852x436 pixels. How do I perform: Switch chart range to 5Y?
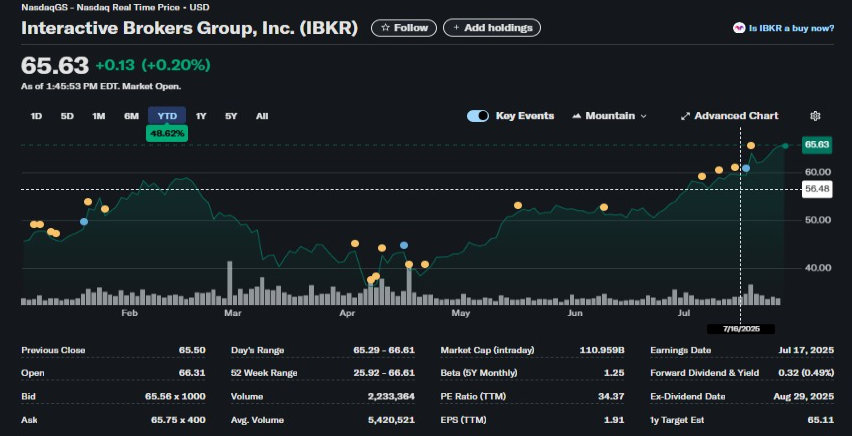click(x=231, y=116)
